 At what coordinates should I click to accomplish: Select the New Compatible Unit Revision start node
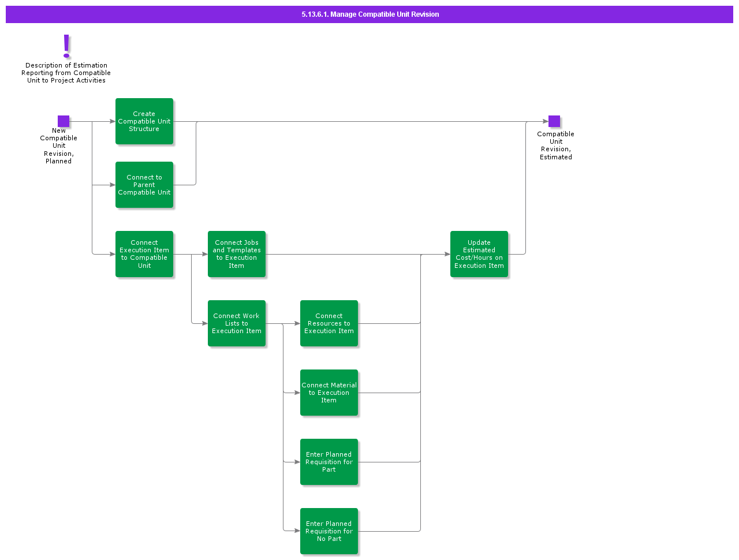(x=64, y=121)
